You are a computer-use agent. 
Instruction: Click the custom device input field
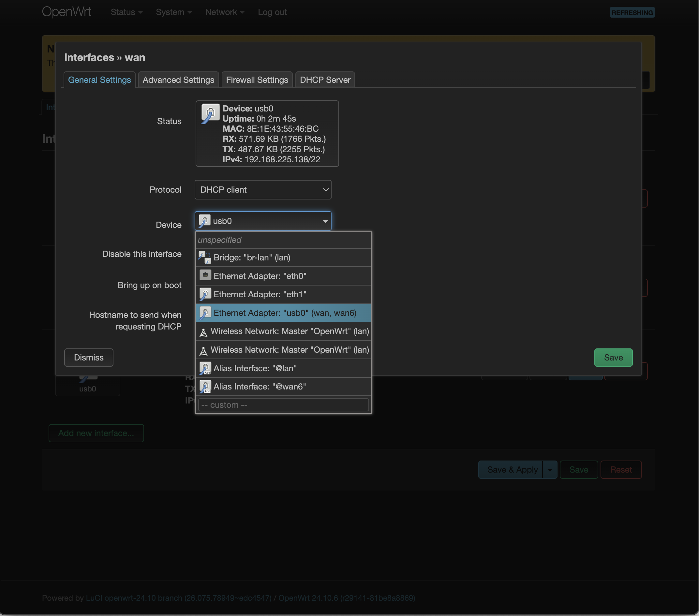click(284, 405)
